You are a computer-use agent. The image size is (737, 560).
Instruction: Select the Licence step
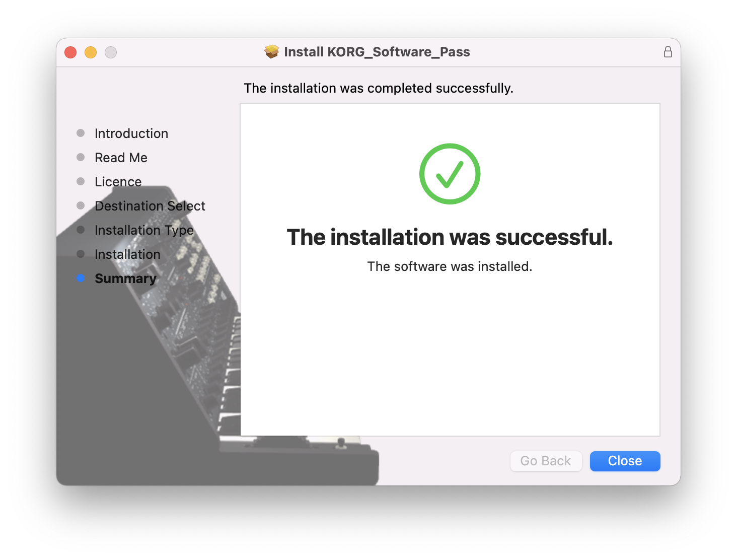pyautogui.click(x=118, y=182)
